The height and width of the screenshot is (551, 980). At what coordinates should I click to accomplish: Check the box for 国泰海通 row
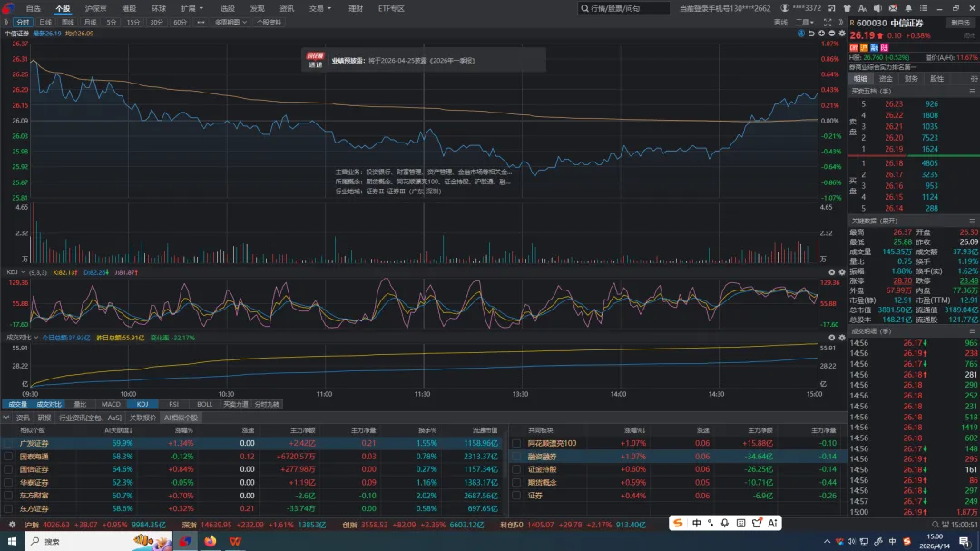pos(8,457)
